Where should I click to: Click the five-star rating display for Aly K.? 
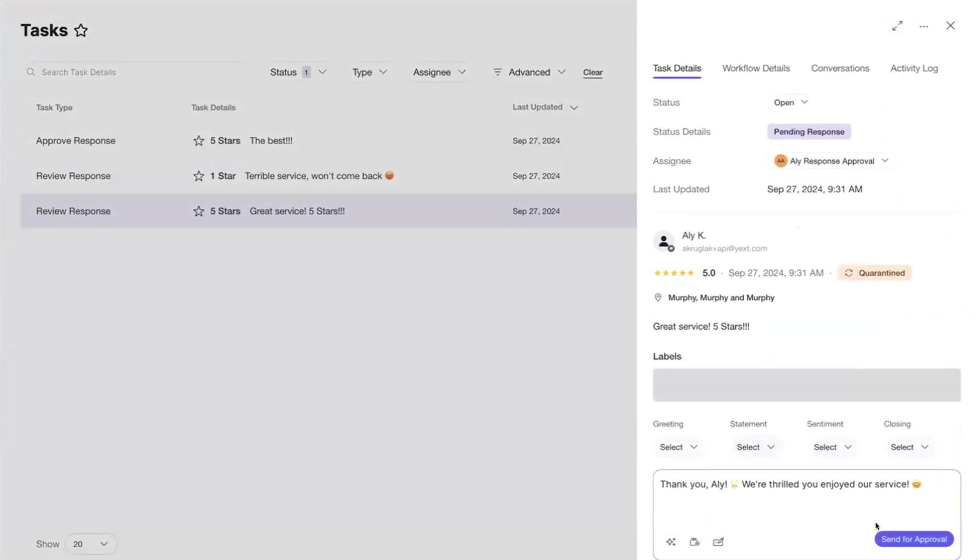pyautogui.click(x=674, y=273)
